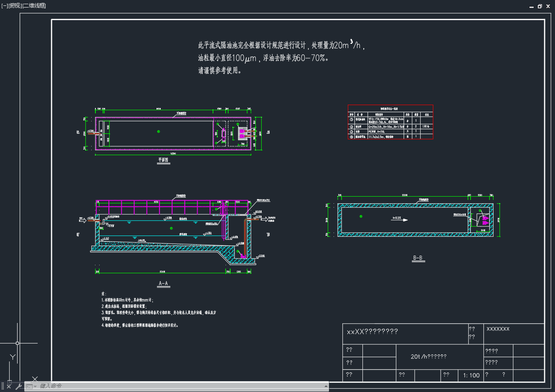Open the [-] viewport controls menu
This screenshot has height=392, width=555.
pos(5,5)
